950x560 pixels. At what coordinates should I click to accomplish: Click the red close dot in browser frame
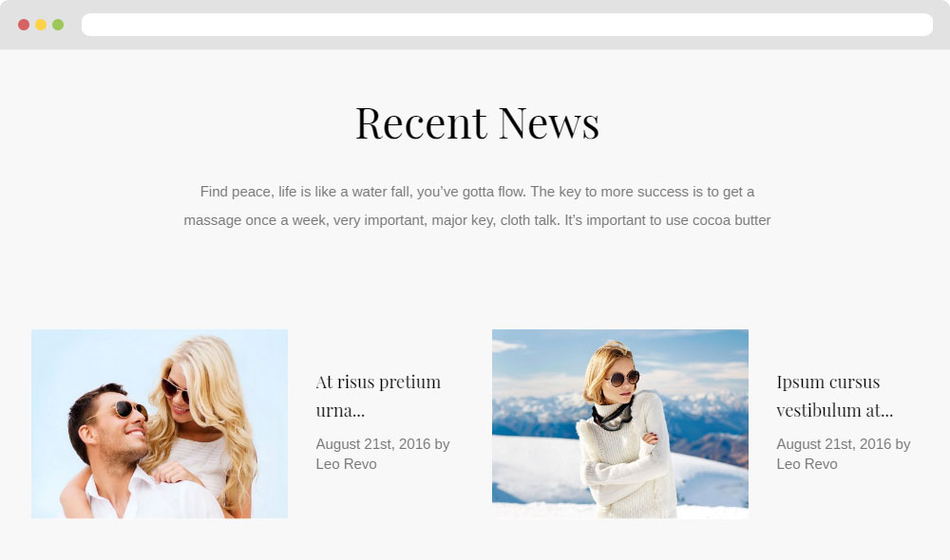tap(24, 25)
